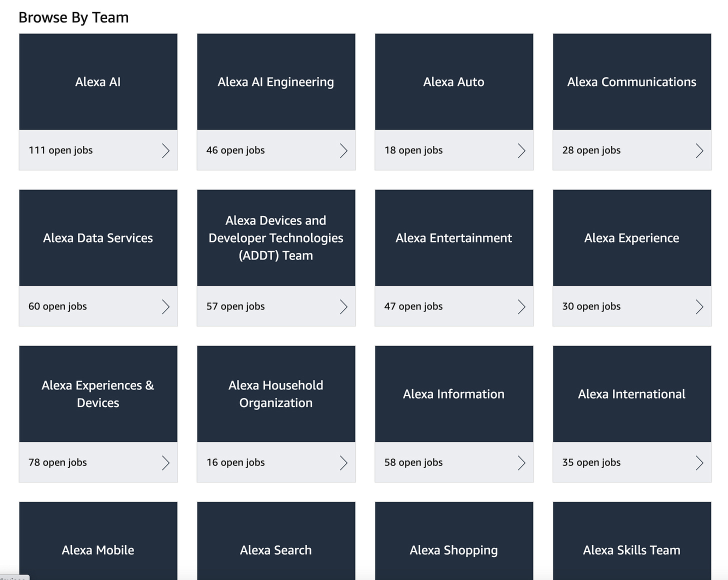The height and width of the screenshot is (580, 728).
Task: Open the Alexa Shopping team card
Action: coord(454,541)
